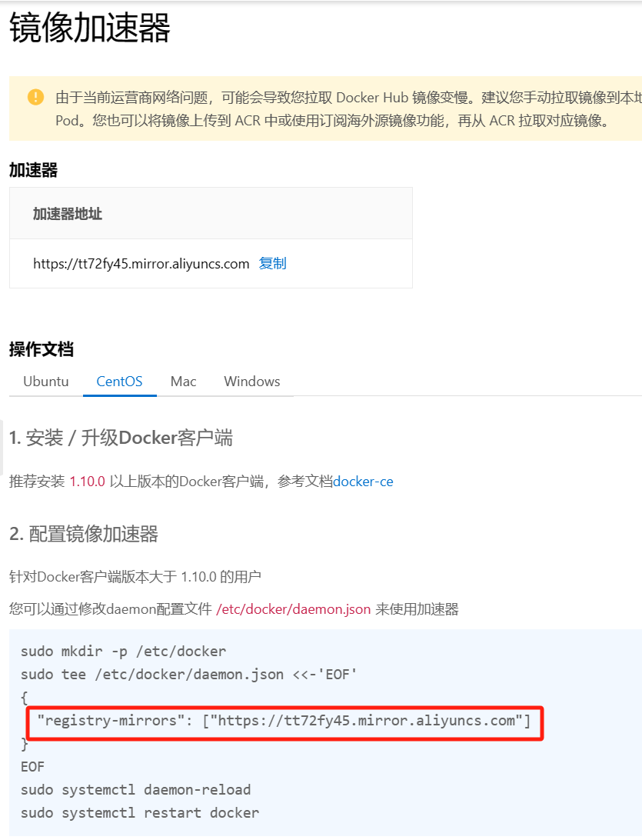Click the sudo systemctl restart docker line

pos(140,813)
